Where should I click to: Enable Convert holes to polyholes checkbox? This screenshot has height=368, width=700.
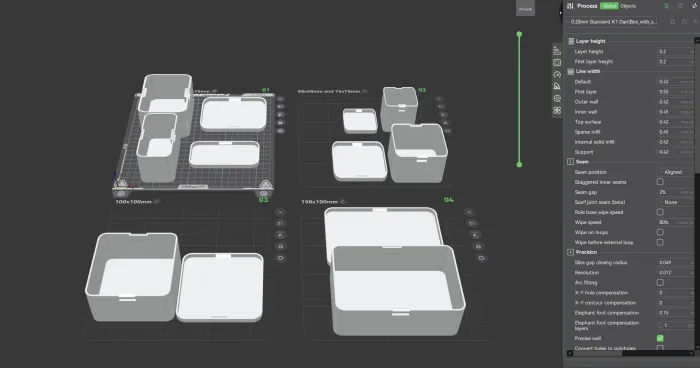[660, 348]
